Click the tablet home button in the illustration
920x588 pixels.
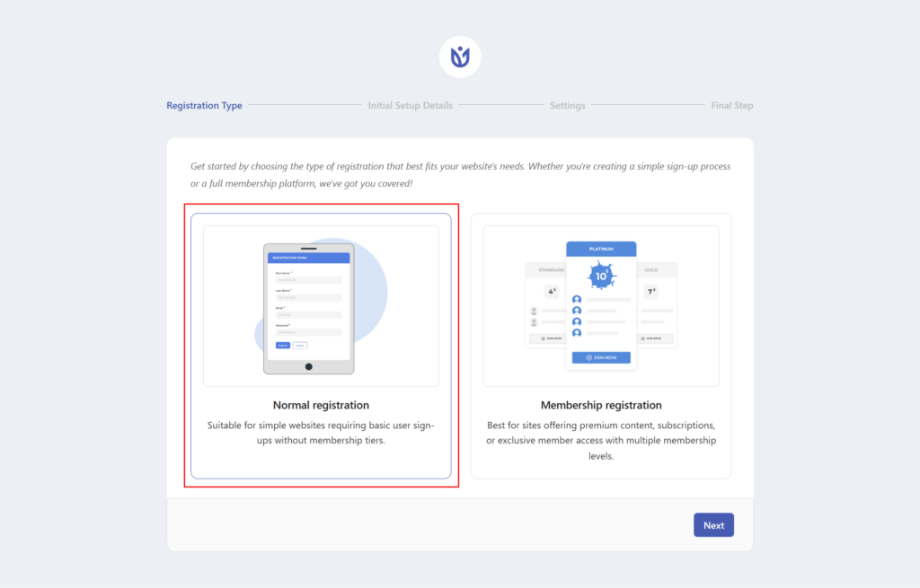pyautogui.click(x=308, y=366)
